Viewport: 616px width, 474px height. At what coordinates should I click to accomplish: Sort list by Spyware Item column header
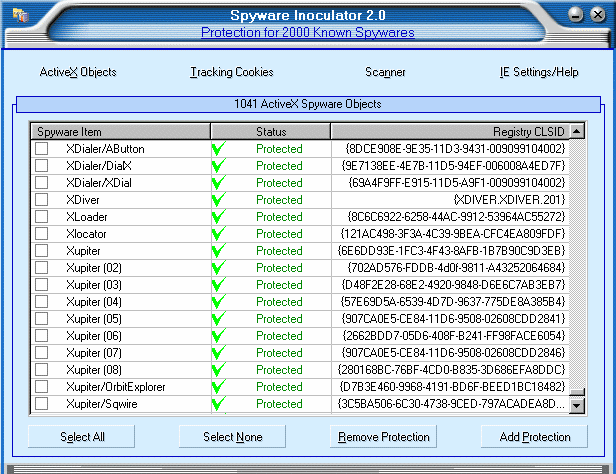click(x=120, y=132)
